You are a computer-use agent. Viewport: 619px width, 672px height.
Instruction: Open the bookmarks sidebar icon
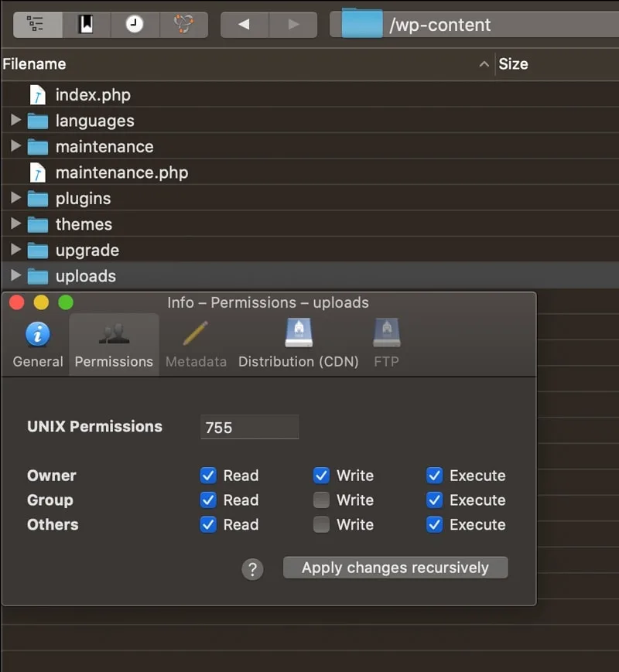(86, 24)
